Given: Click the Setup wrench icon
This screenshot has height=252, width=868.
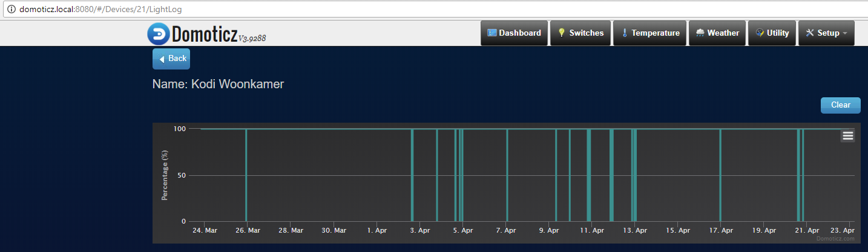Looking at the screenshot, I should click(810, 33).
